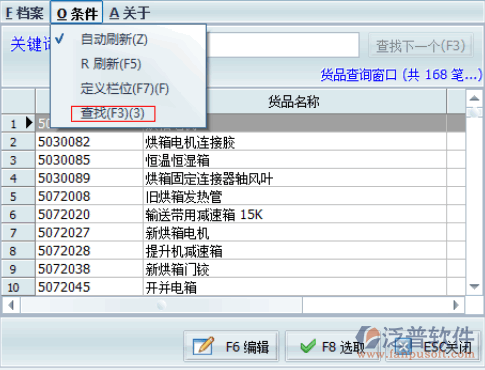Toggle the 自动刷新(Z) checked menu option

(114, 40)
